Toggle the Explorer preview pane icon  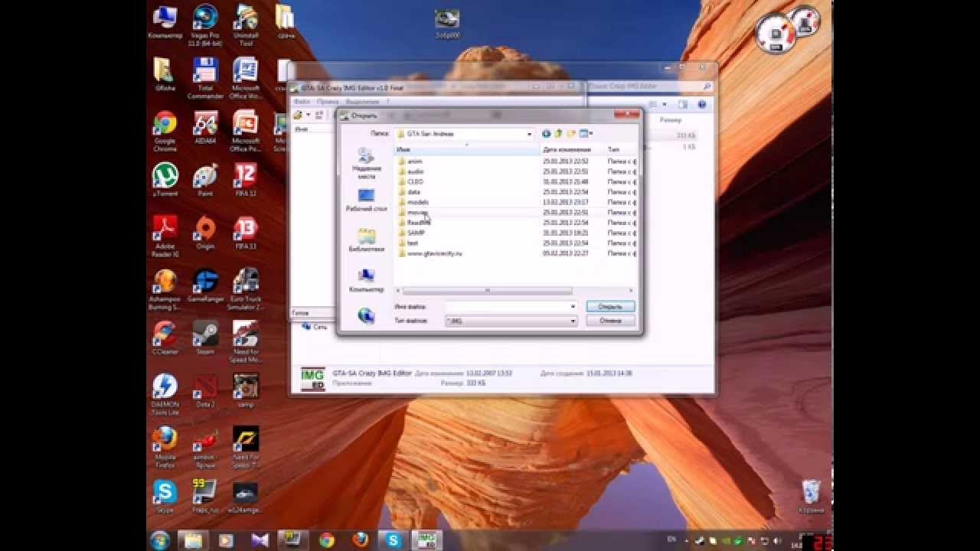[683, 105]
